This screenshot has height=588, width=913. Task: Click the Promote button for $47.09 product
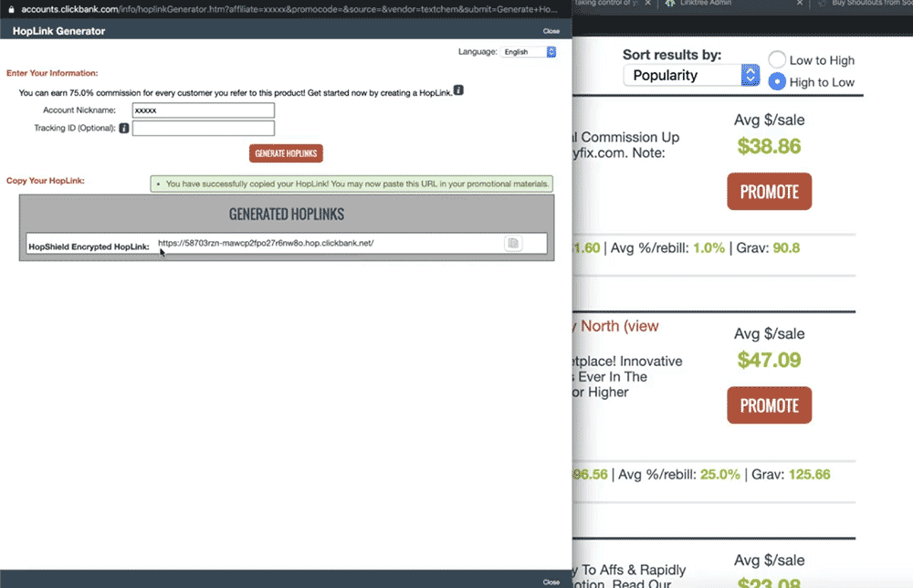tap(769, 405)
